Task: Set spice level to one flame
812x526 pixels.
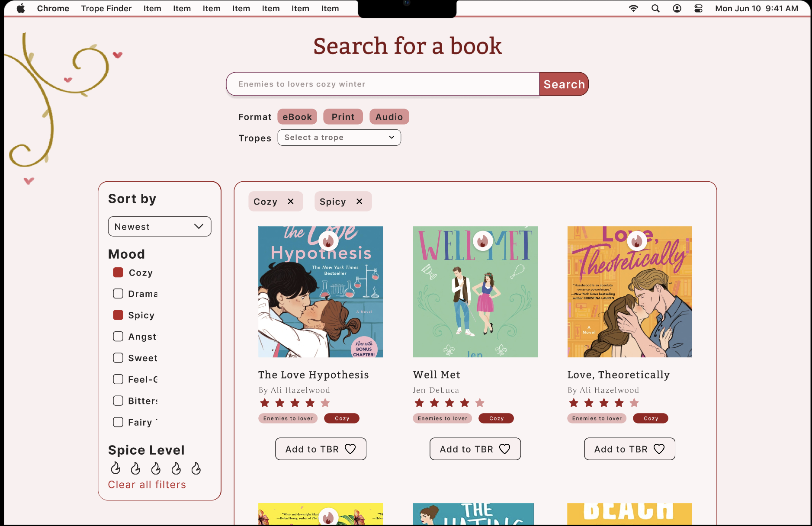Action: [116, 468]
